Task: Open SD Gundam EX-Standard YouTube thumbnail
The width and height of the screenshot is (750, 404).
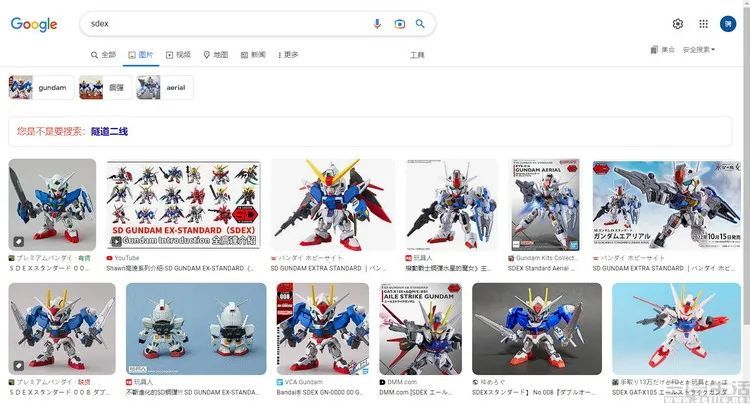Action: tap(183, 205)
